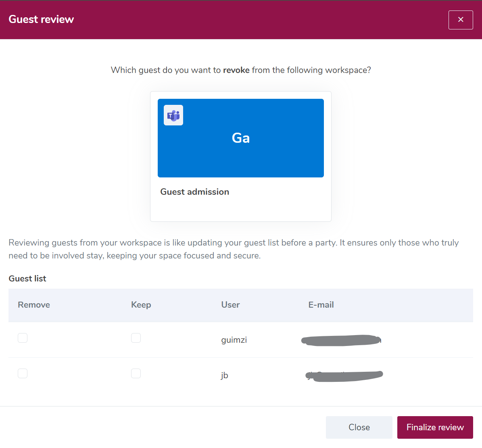
Task: Click the redacted email of guimzi
Action: [x=341, y=340]
